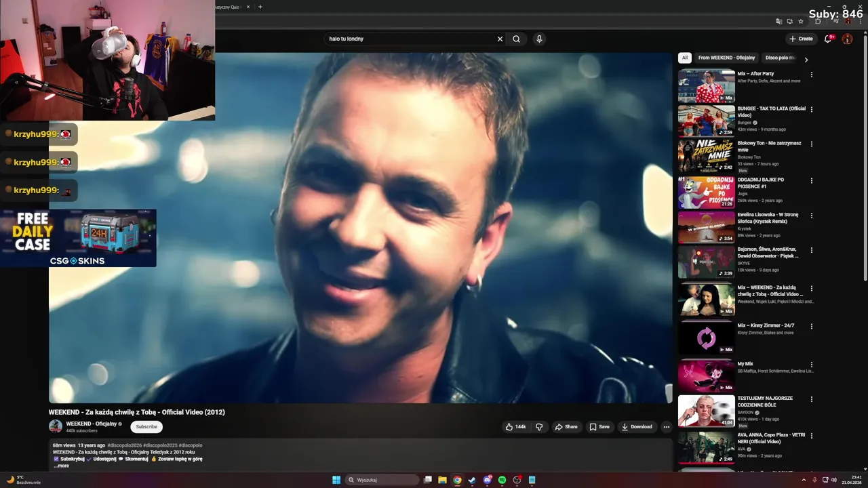
Task: Clear the YouTube search box with X
Action: coord(500,39)
